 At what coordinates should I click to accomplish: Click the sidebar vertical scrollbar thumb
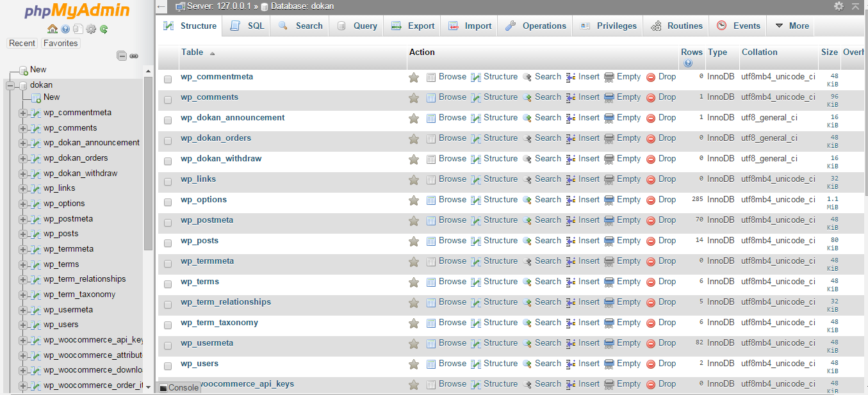(149, 162)
